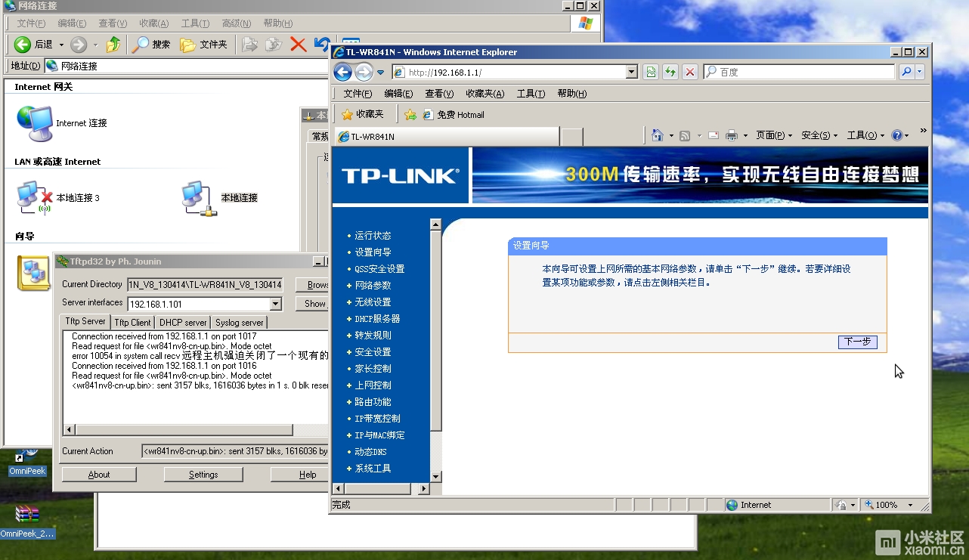Click the IE search magnifier button
This screenshot has width=969, height=560.
[906, 72]
